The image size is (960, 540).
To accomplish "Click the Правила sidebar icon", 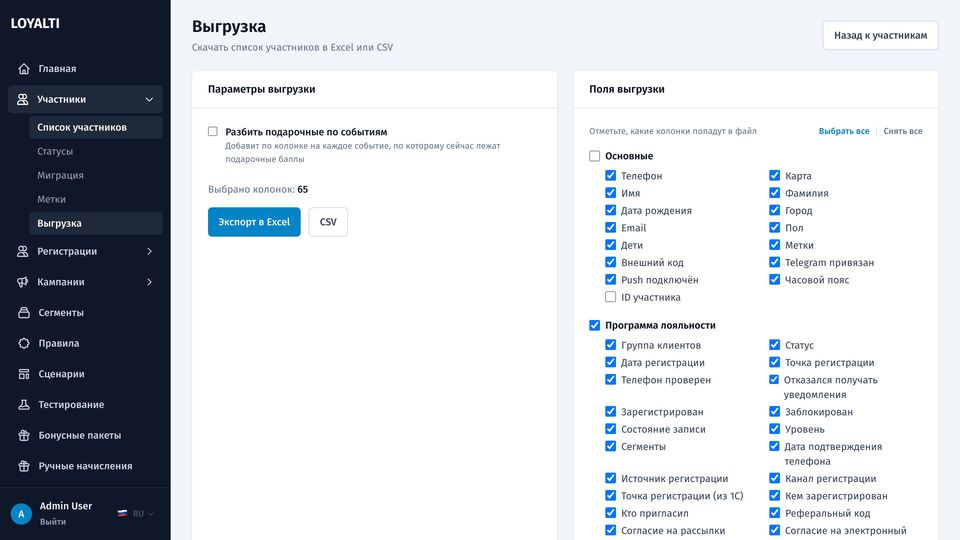I will [24, 343].
